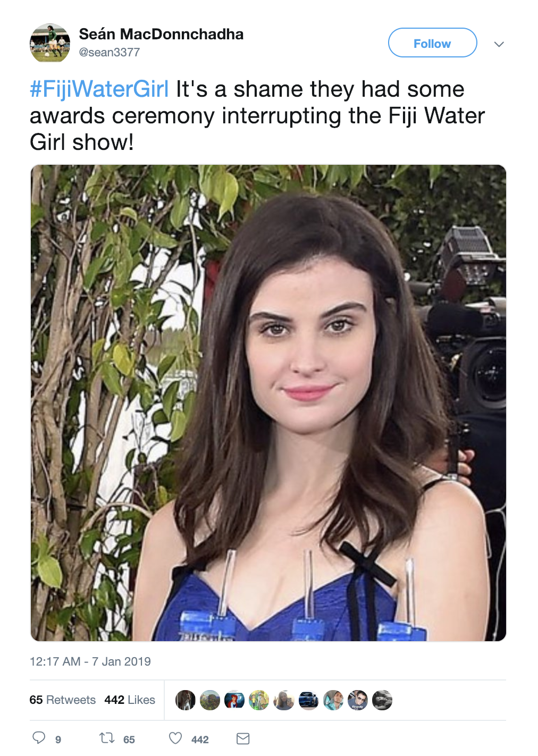Open Seán MacDonnchadha's profile avatar

click(x=49, y=43)
